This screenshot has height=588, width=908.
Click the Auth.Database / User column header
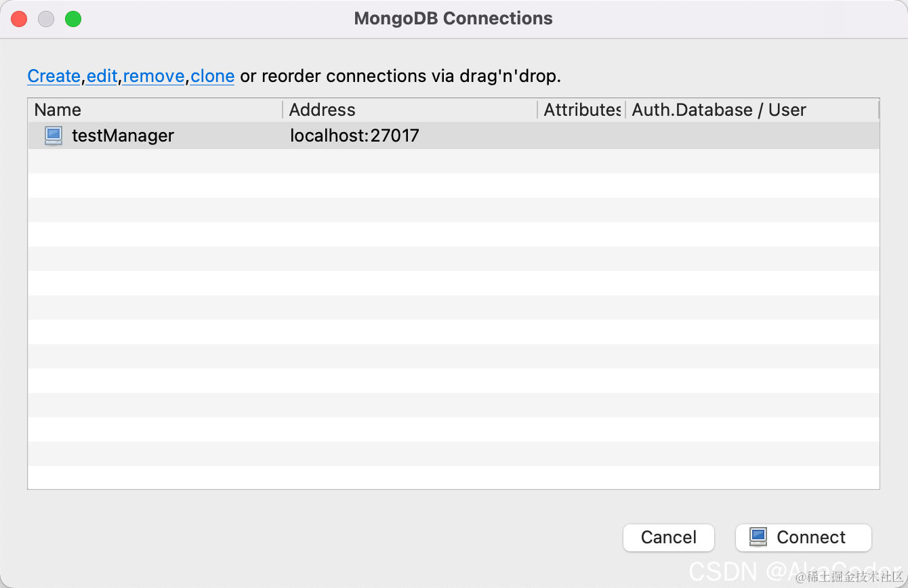(752, 110)
